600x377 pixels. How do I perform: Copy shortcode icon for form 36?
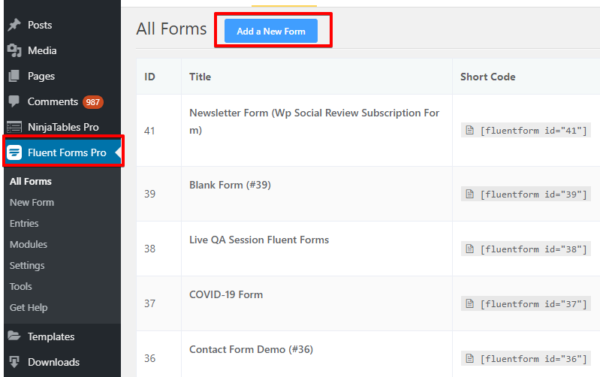click(x=470, y=359)
